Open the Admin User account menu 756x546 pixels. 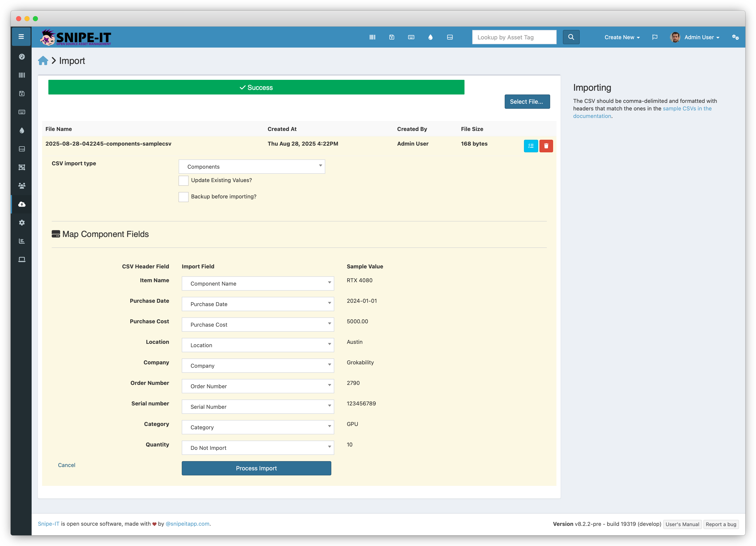tap(695, 37)
